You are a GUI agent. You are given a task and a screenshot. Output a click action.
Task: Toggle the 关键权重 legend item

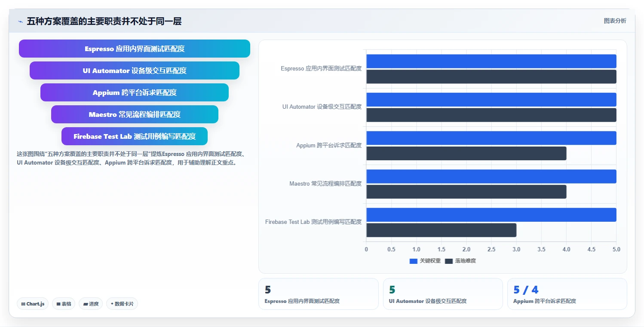click(x=425, y=261)
